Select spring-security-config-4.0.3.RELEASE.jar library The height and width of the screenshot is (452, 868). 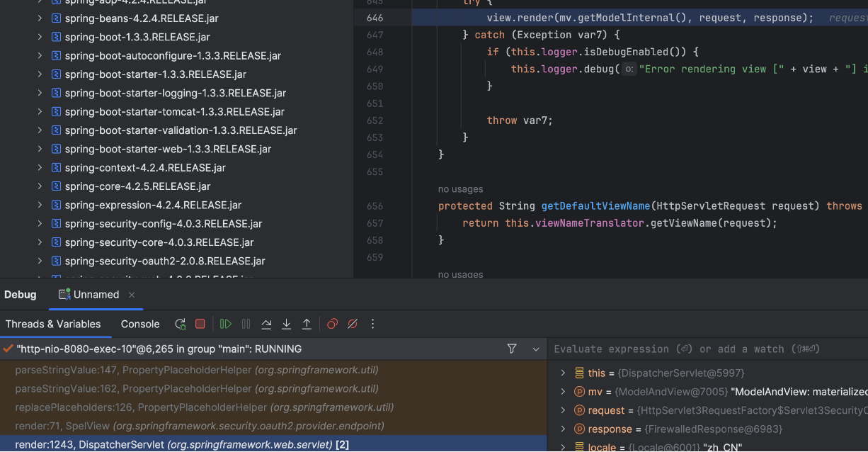coord(164,223)
